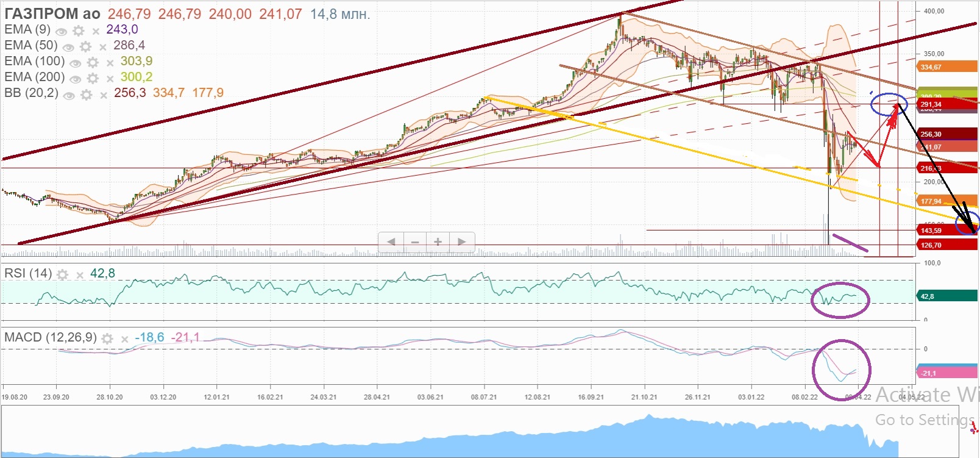
Task: Hide the EMA (9) indicator with eye icon
Action: click(x=61, y=31)
